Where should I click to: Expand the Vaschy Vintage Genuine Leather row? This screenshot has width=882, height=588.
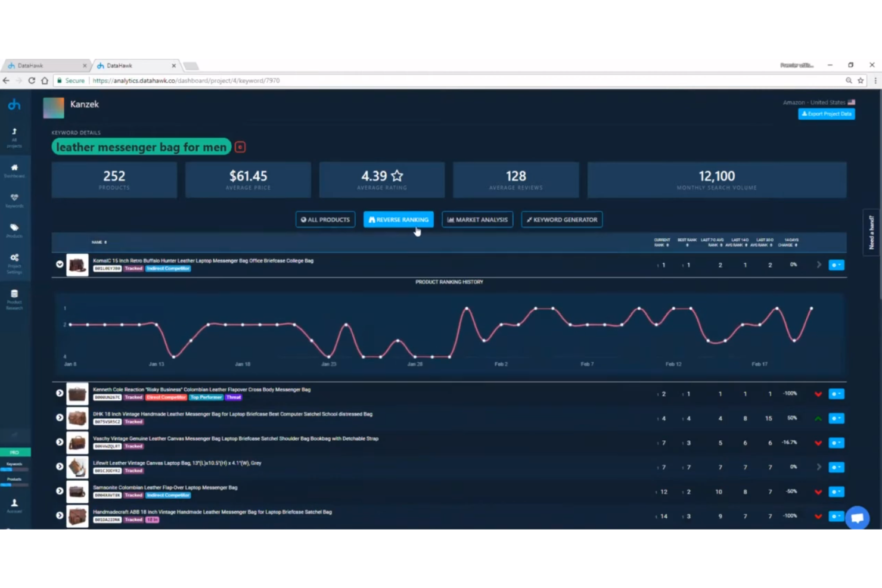60,442
